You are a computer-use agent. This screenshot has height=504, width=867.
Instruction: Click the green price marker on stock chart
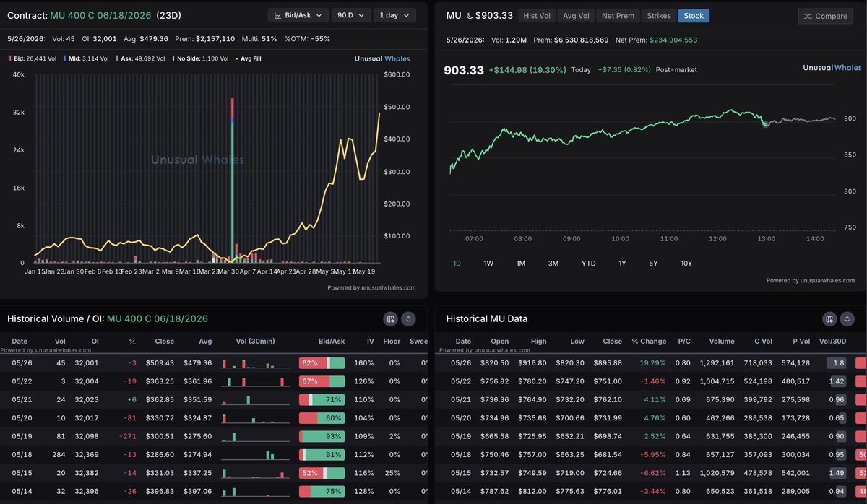point(765,124)
